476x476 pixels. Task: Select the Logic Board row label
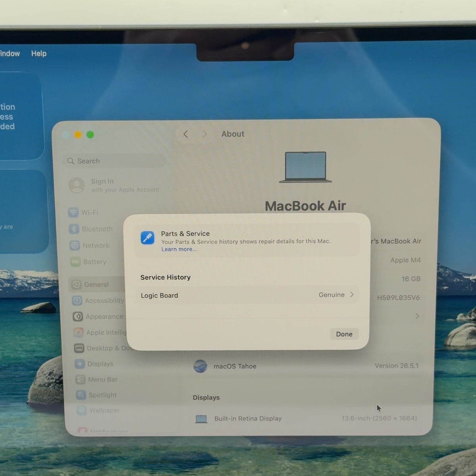pyautogui.click(x=159, y=296)
